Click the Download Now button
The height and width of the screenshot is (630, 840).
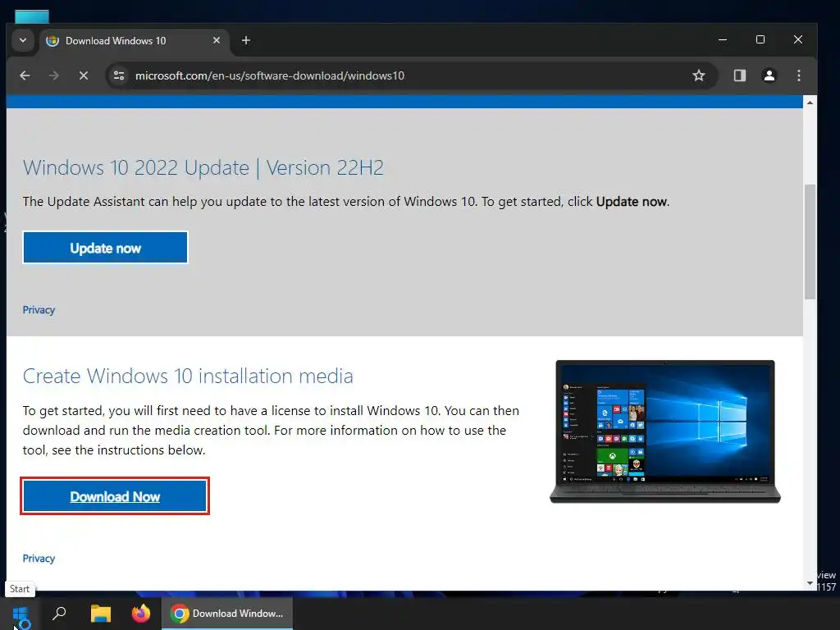[x=115, y=496]
